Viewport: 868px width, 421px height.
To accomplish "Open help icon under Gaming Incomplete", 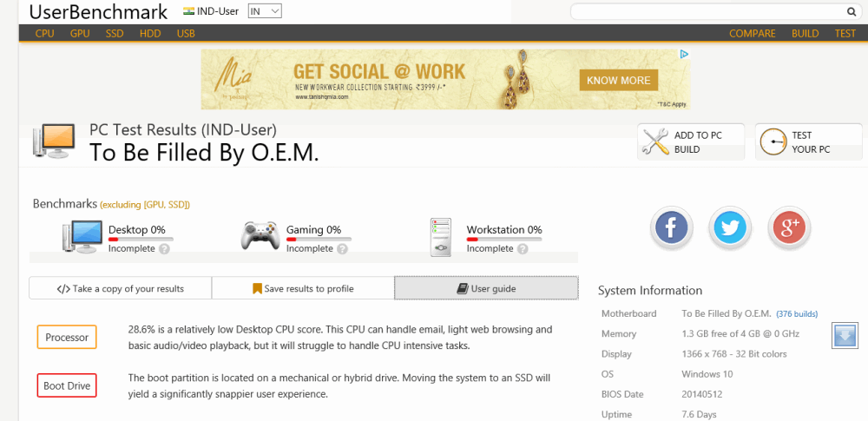I will point(343,249).
